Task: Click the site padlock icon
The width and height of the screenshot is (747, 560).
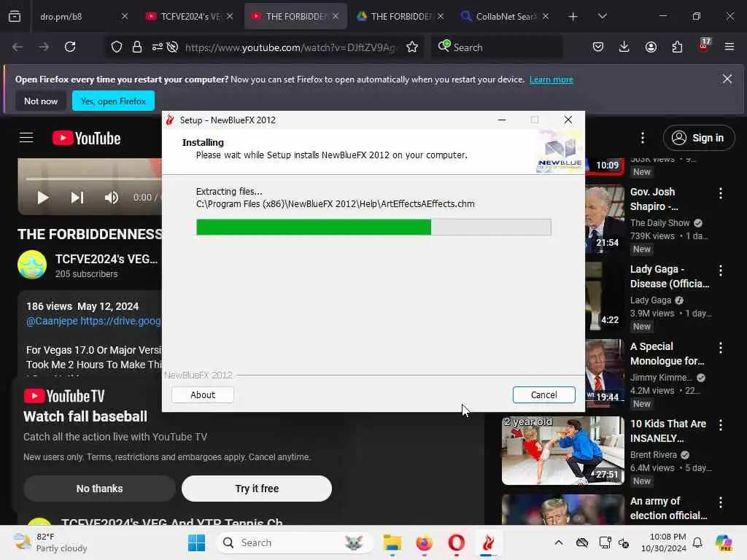Action: coord(137,47)
